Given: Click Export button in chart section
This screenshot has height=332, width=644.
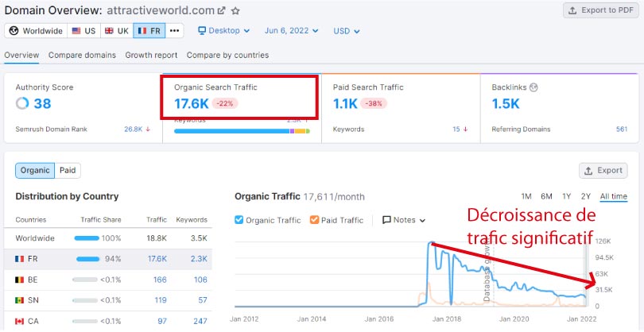Looking at the screenshot, I should click(603, 171).
